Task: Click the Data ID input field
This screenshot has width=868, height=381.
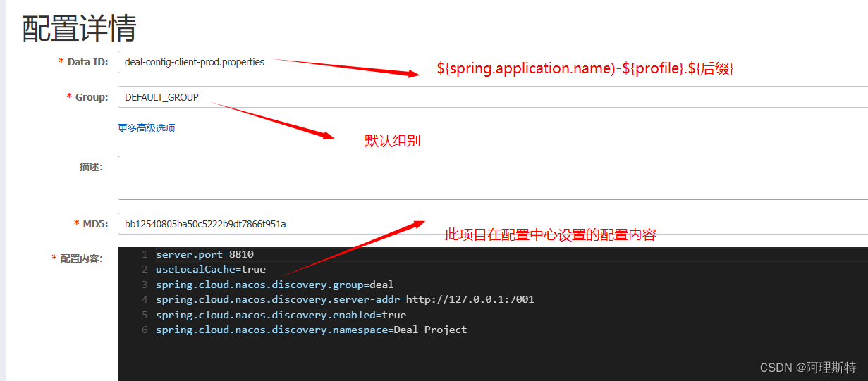Action: click(x=493, y=62)
